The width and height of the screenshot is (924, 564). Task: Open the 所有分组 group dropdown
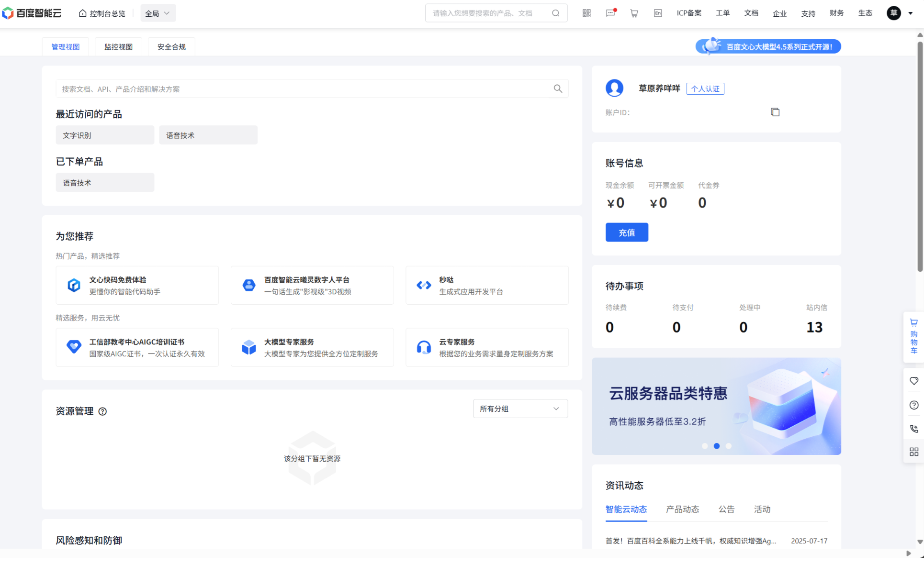tap(520, 409)
